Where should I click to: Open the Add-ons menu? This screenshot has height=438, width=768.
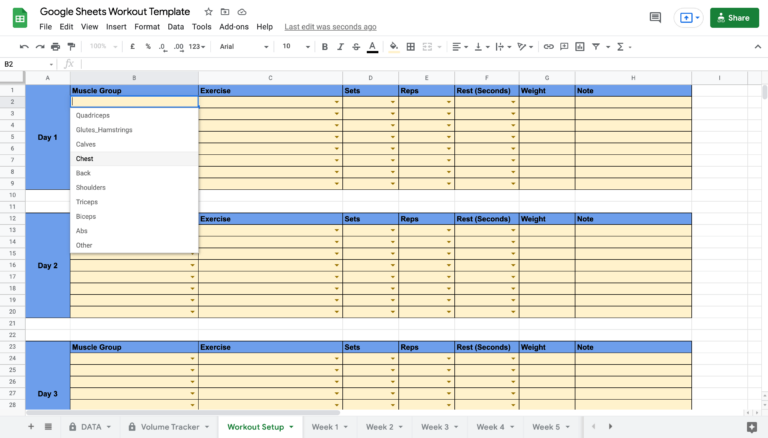(234, 27)
